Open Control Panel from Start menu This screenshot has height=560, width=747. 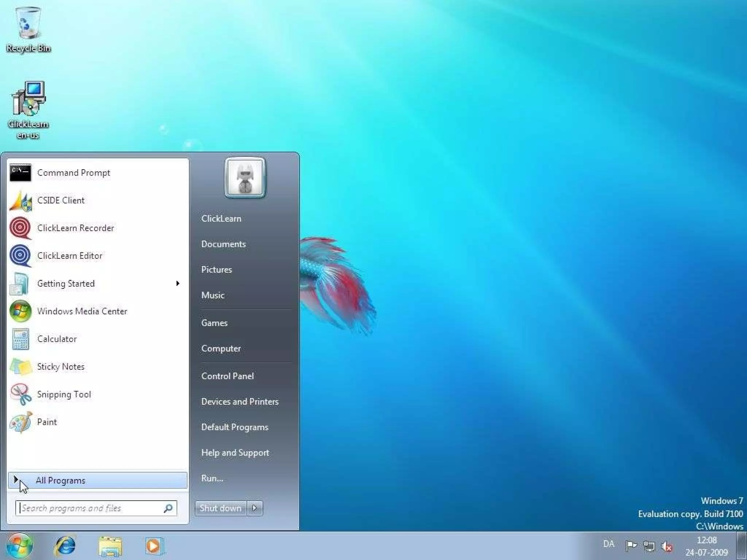(227, 376)
